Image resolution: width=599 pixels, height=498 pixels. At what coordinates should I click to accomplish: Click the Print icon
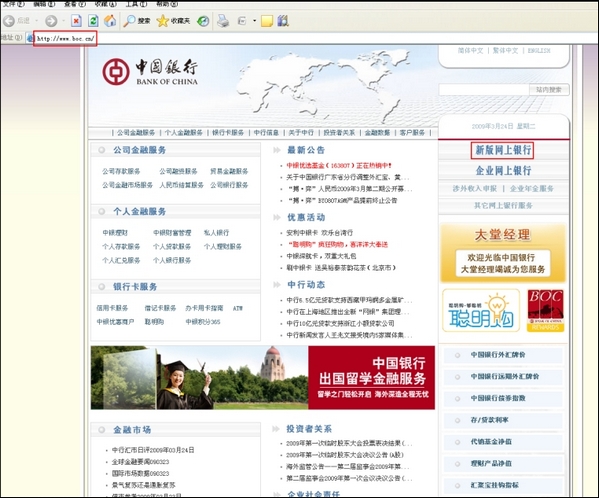coord(223,21)
